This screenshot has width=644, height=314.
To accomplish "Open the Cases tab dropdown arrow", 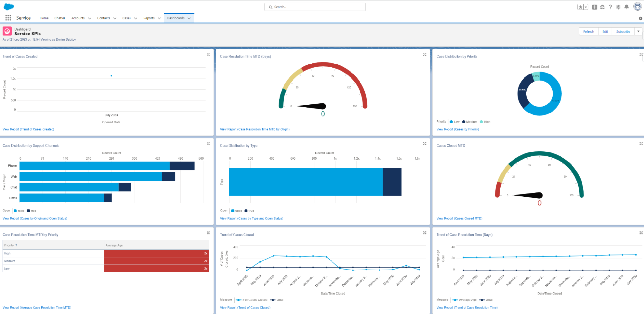I will [x=136, y=18].
